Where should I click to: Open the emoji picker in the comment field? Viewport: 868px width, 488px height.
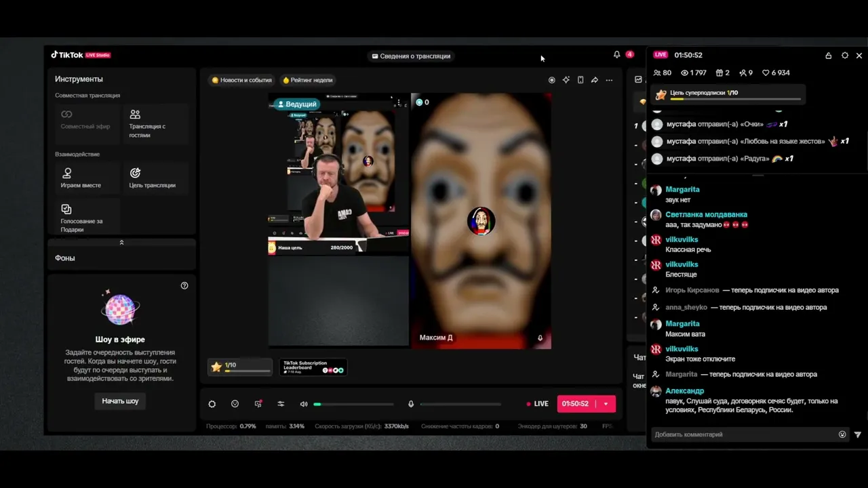point(842,434)
